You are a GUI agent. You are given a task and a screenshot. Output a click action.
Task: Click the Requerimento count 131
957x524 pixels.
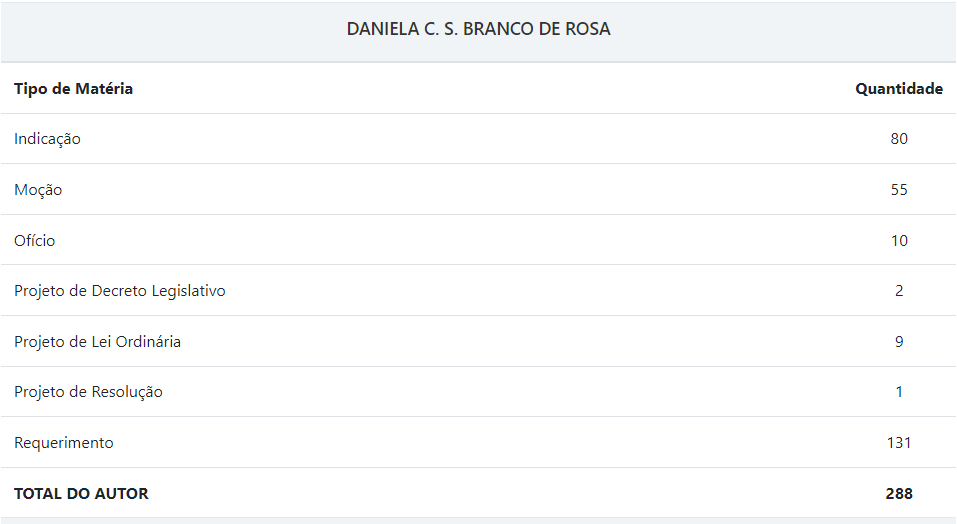pyautogui.click(x=898, y=442)
